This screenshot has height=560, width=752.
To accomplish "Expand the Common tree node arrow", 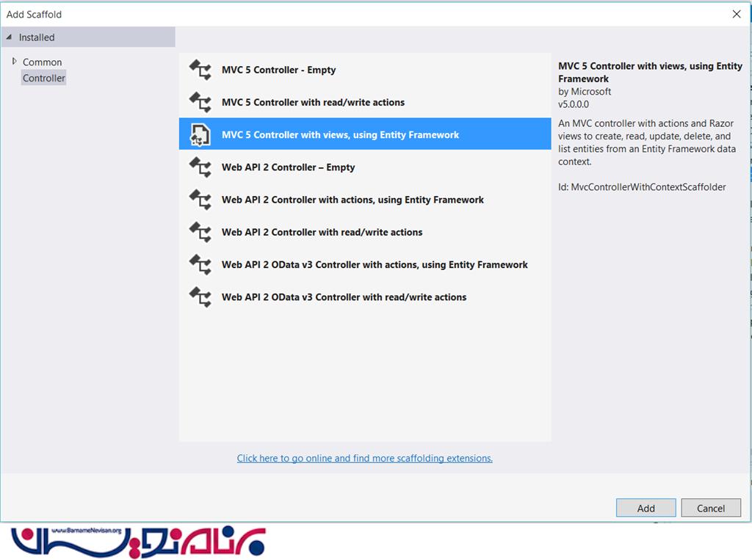I will coord(14,62).
